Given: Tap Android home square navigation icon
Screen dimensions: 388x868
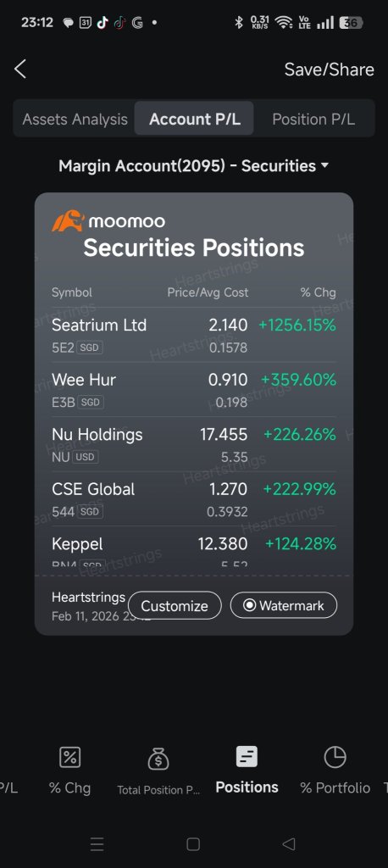Looking at the screenshot, I should [x=193, y=843].
